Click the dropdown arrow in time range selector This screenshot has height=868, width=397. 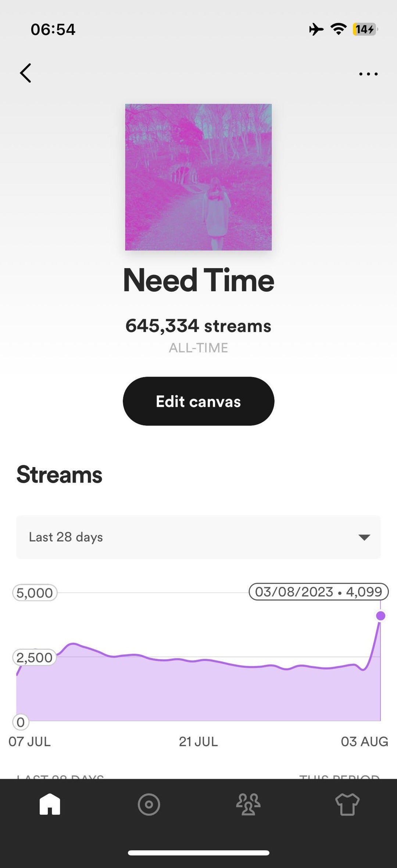364,537
